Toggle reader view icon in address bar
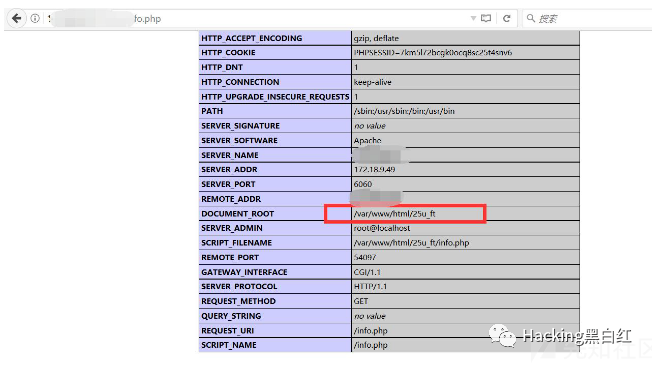This screenshot has width=652, height=366. coord(486,18)
